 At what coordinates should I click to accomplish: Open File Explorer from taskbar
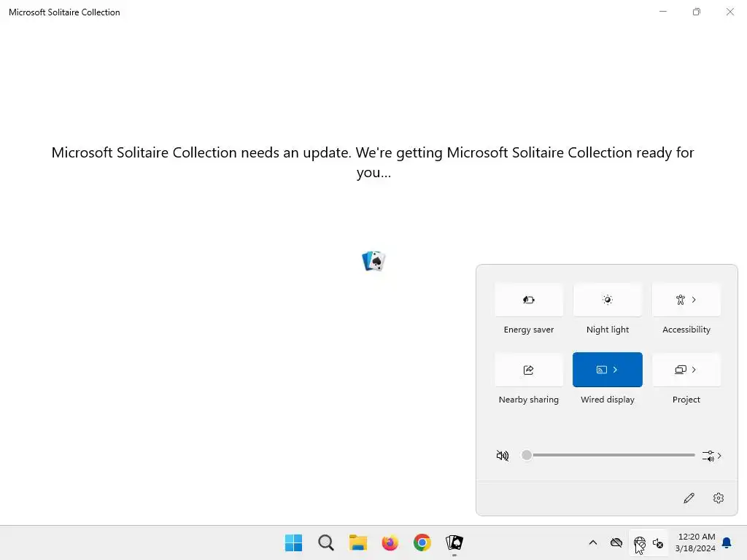click(357, 542)
